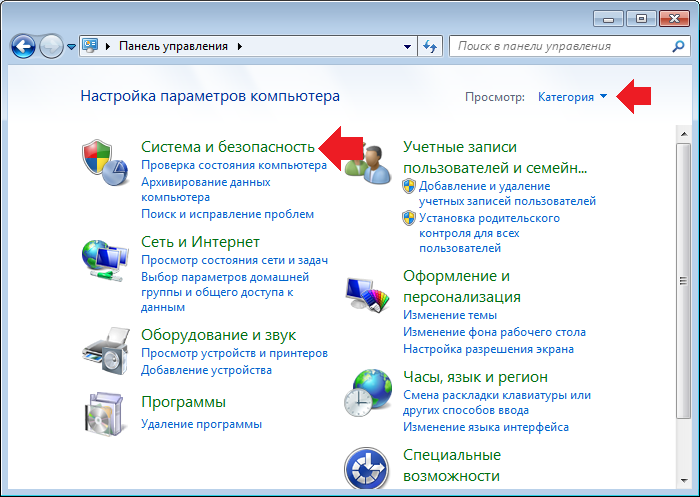Open Поиск и исправление проблем link
This screenshot has width=700, height=497.
click(x=228, y=214)
